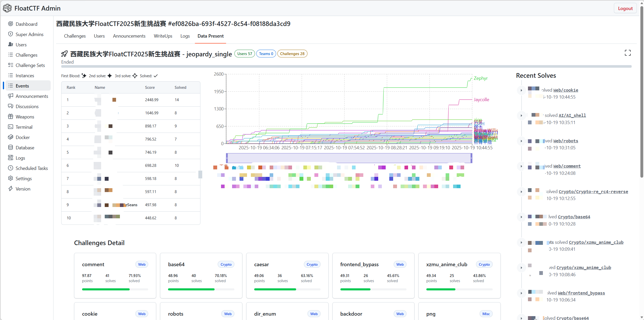Expand the AI/AI_shell recent solve entry

tap(521, 116)
